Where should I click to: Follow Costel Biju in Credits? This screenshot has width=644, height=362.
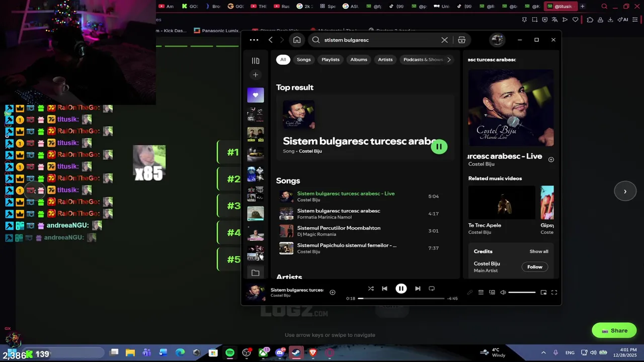pos(535,267)
